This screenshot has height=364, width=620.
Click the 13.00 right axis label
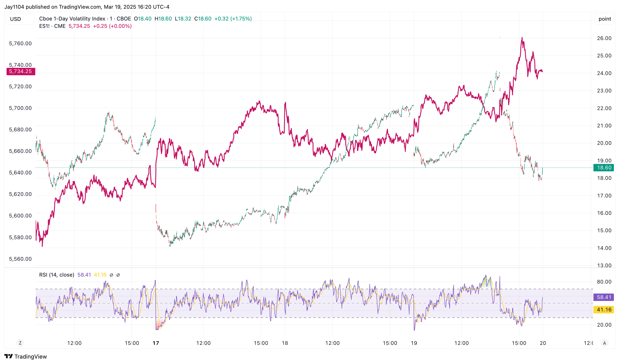[x=604, y=265]
